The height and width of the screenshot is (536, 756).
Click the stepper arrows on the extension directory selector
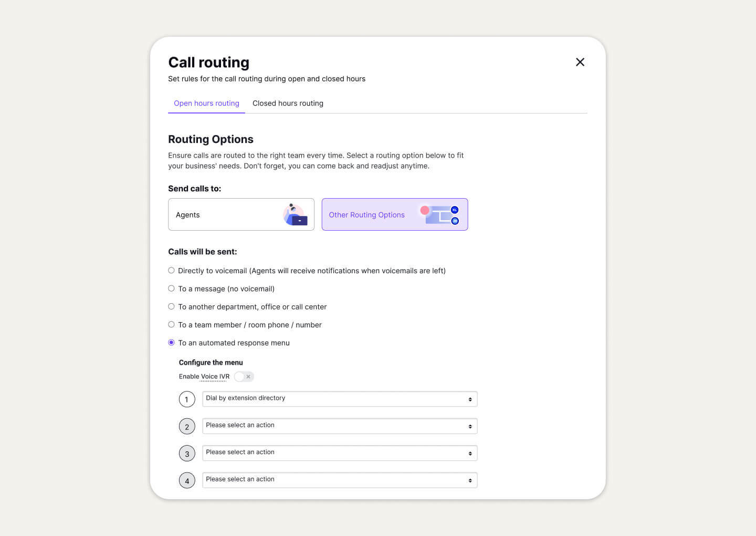point(470,399)
